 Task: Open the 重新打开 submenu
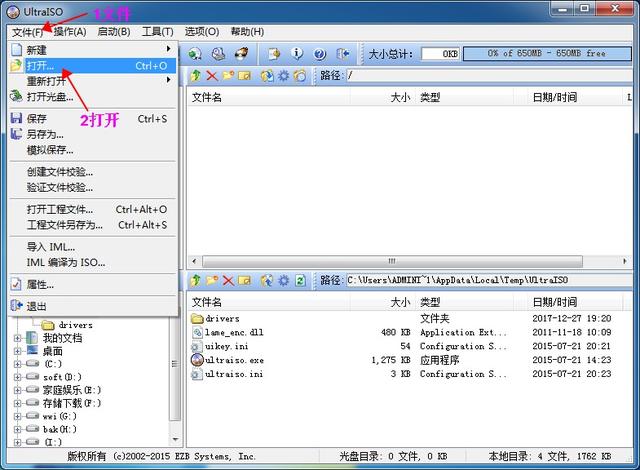pos(93,81)
